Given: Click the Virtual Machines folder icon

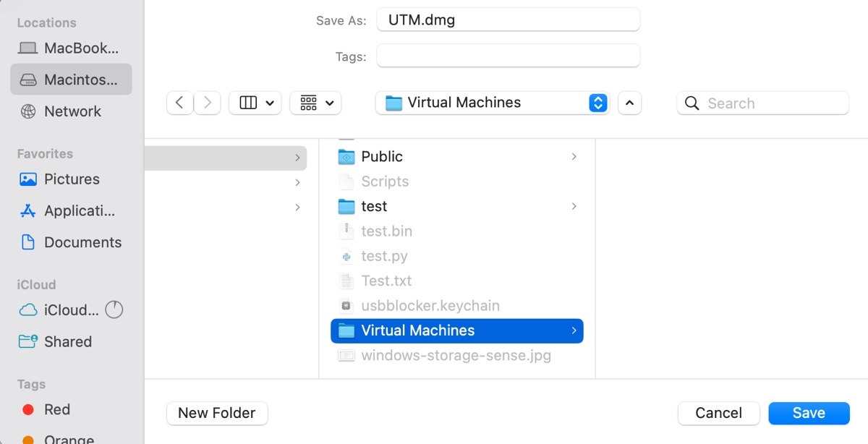Looking at the screenshot, I should [346, 330].
